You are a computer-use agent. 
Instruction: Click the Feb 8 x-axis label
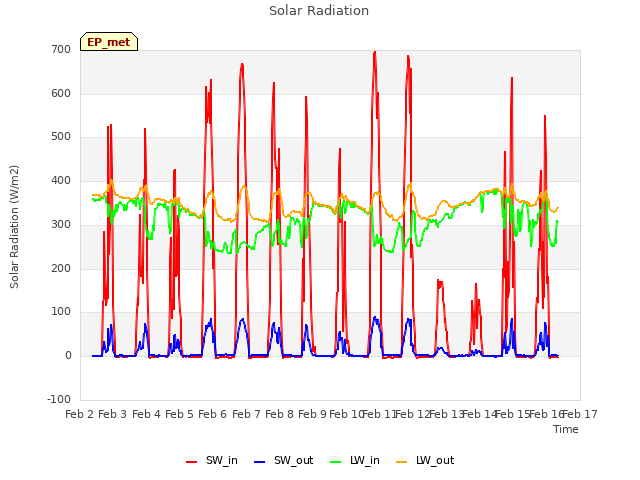[279, 414]
